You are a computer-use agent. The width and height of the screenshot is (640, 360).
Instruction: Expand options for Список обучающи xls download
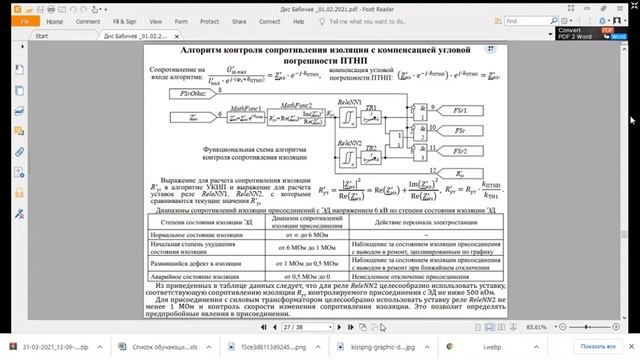coord(209,347)
